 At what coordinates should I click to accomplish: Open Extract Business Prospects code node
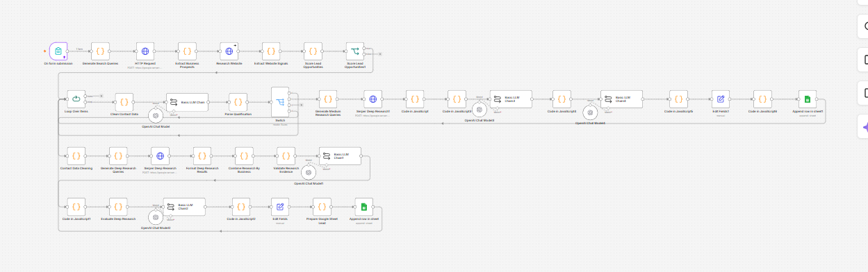click(187, 51)
